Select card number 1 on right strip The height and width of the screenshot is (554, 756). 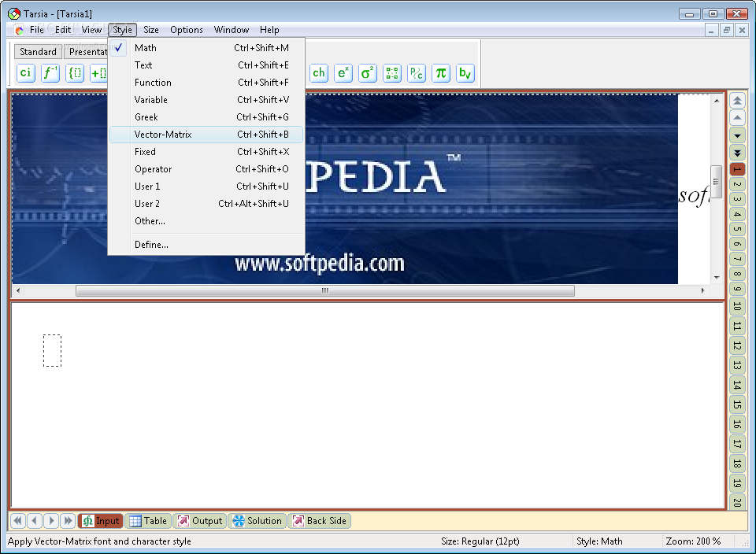tap(737, 169)
